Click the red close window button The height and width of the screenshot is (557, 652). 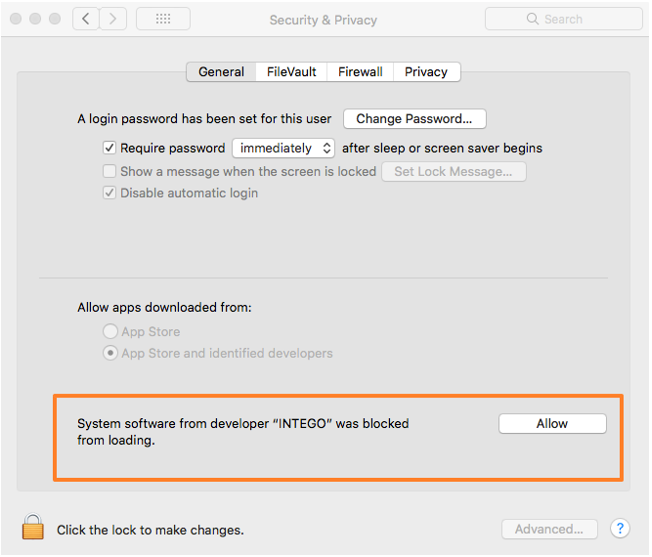(16, 19)
